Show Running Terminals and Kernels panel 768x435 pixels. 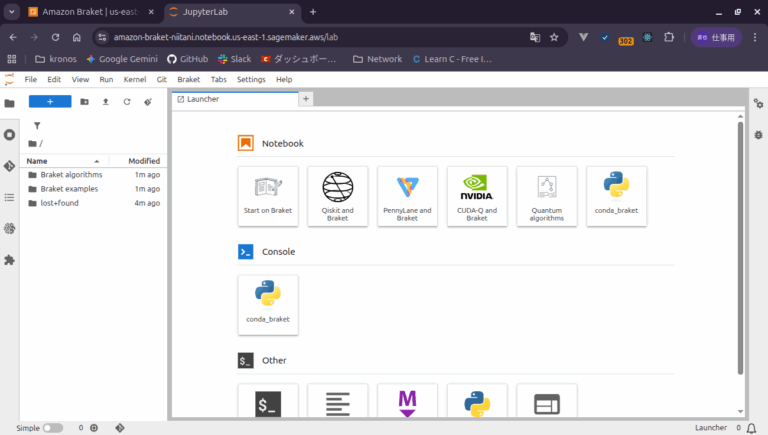[9, 135]
